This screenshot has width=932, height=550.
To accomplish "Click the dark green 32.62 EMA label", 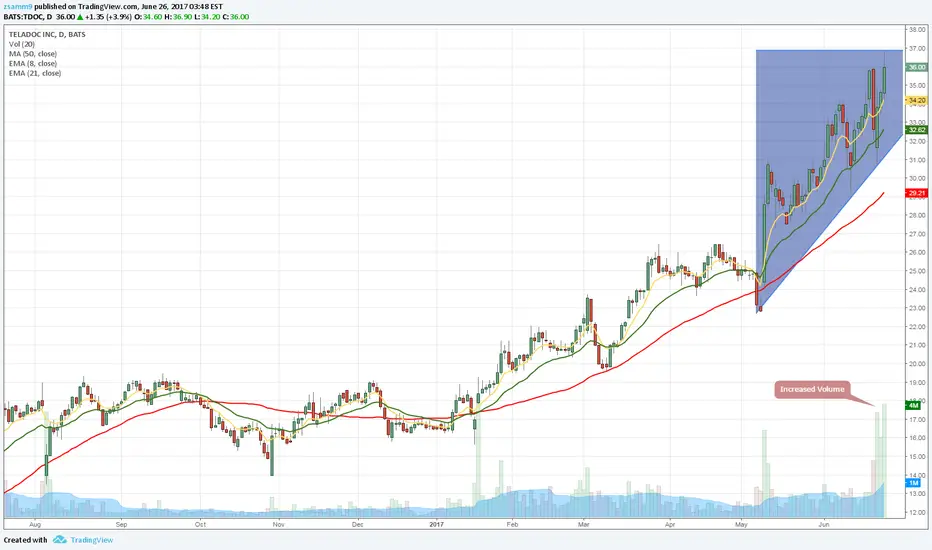I will 917,130.
